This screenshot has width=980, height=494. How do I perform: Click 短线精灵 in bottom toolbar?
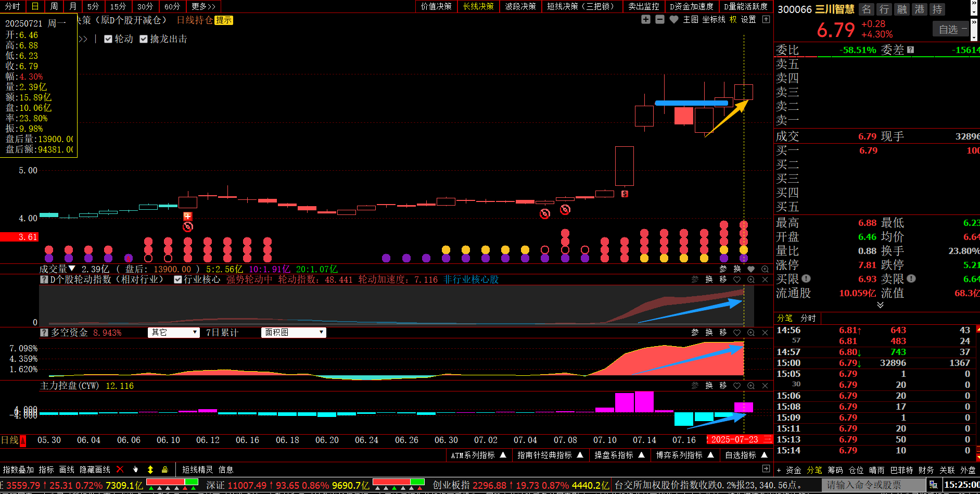tap(197, 470)
